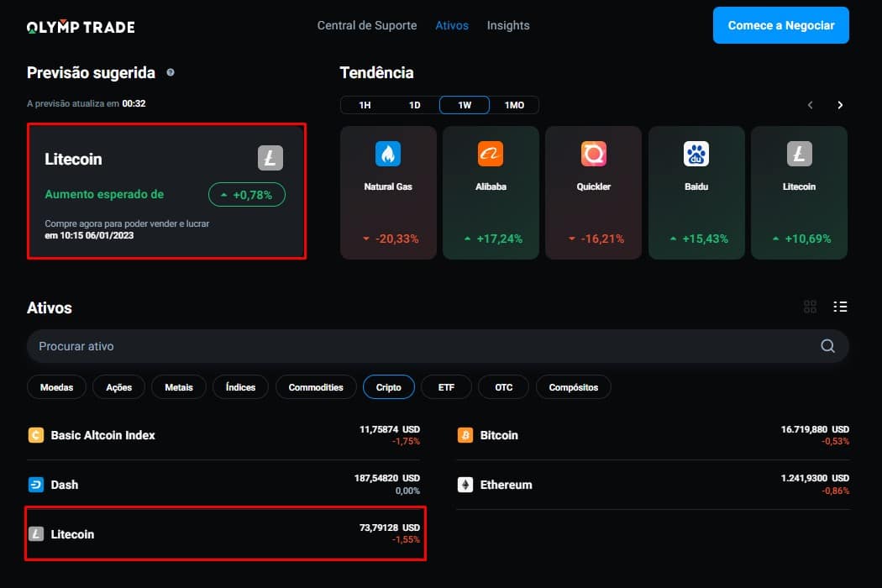Open the forecast help question-mark icon
The width and height of the screenshot is (882, 588).
tap(171, 72)
